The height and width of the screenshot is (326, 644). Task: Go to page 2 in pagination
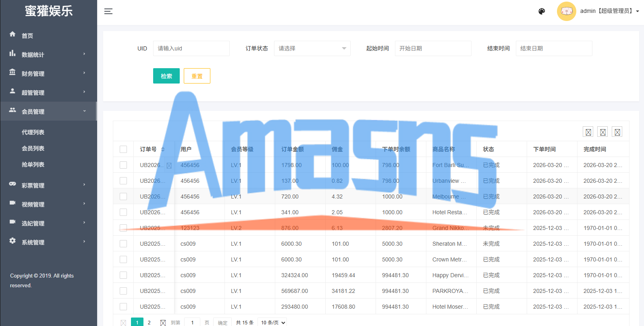pyautogui.click(x=149, y=322)
